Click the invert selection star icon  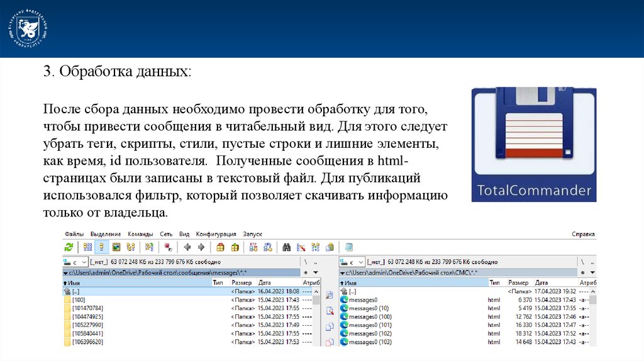(x=167, y=247)
